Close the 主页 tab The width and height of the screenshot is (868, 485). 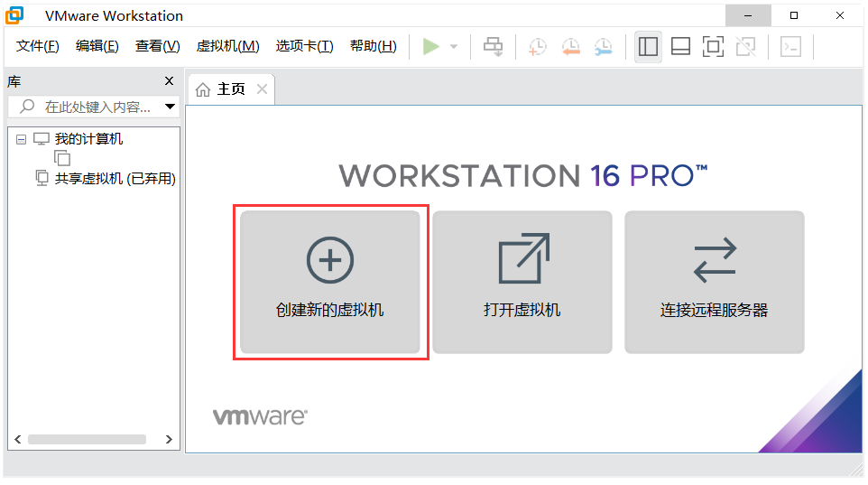tap(263, 89)
